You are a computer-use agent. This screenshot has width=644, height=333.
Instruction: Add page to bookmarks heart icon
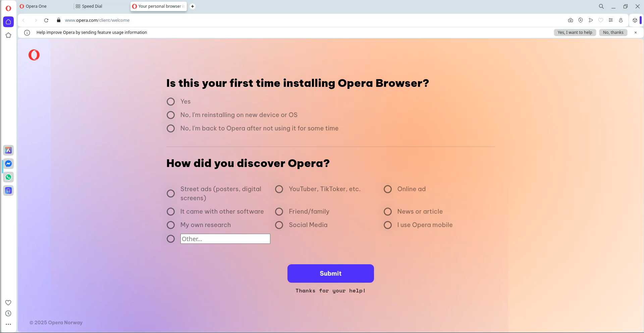point(601,20)
